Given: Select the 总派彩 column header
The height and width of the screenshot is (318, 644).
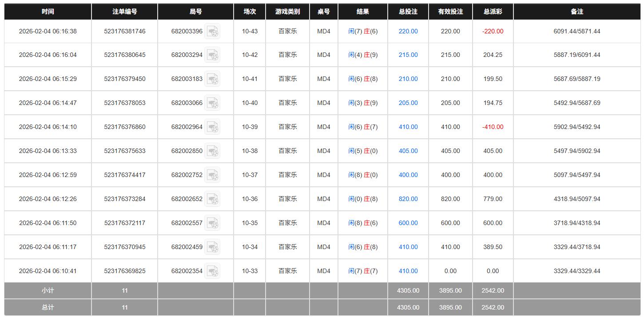Looking at the screenshot, I should pos(493,12).
